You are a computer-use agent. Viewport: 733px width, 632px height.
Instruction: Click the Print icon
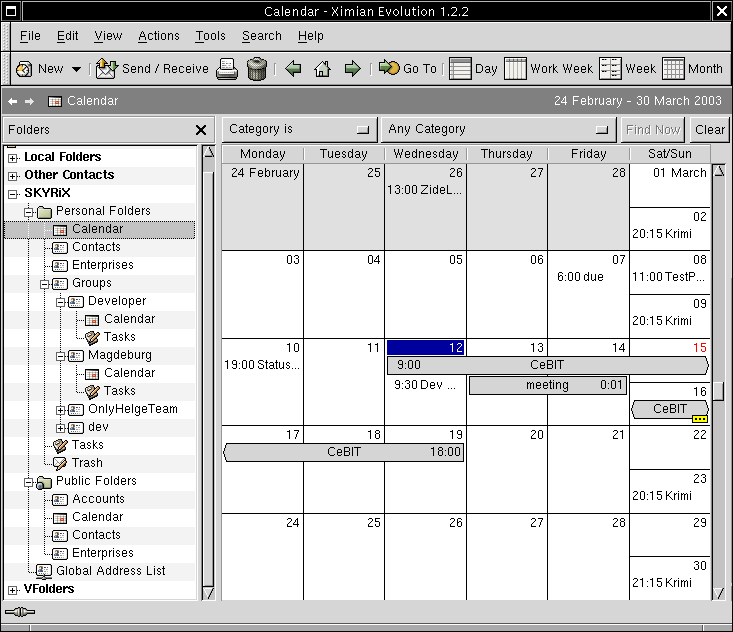tap(227, 69)
